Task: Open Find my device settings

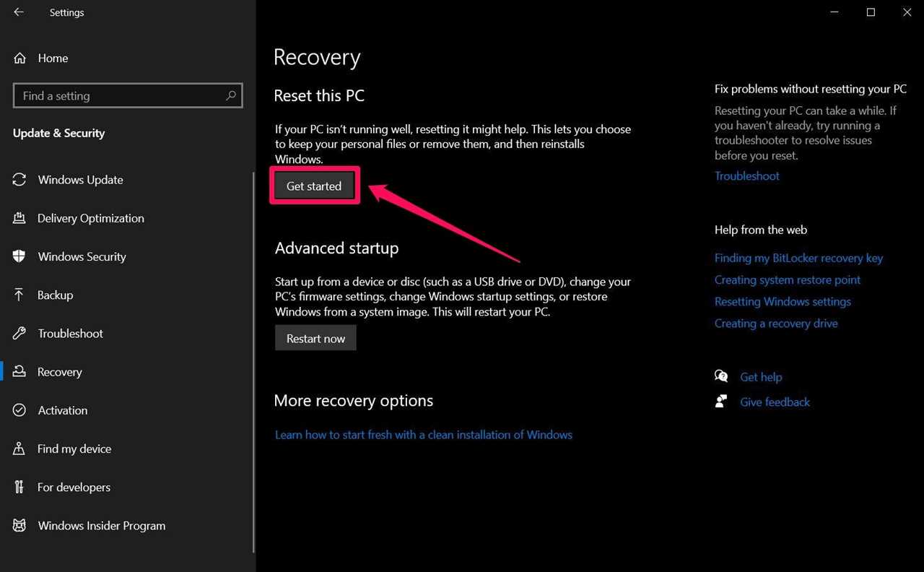Action: [x=74, y=448]
